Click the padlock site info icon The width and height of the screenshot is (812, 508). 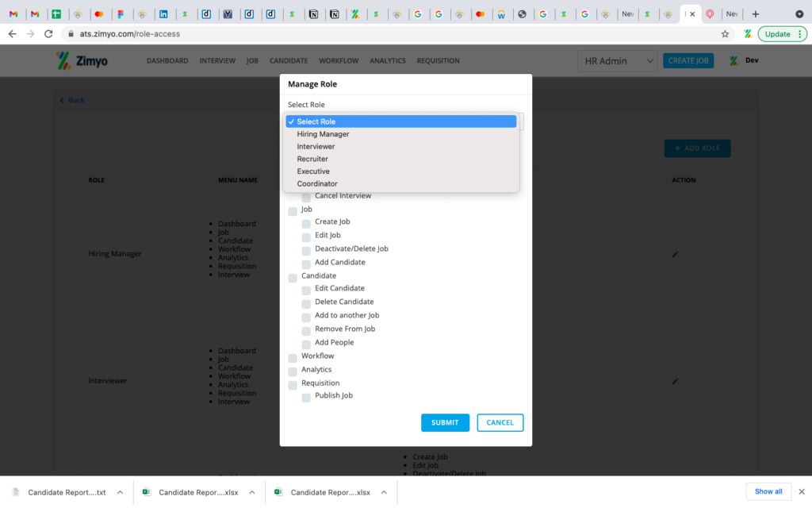tap(71, 33)
